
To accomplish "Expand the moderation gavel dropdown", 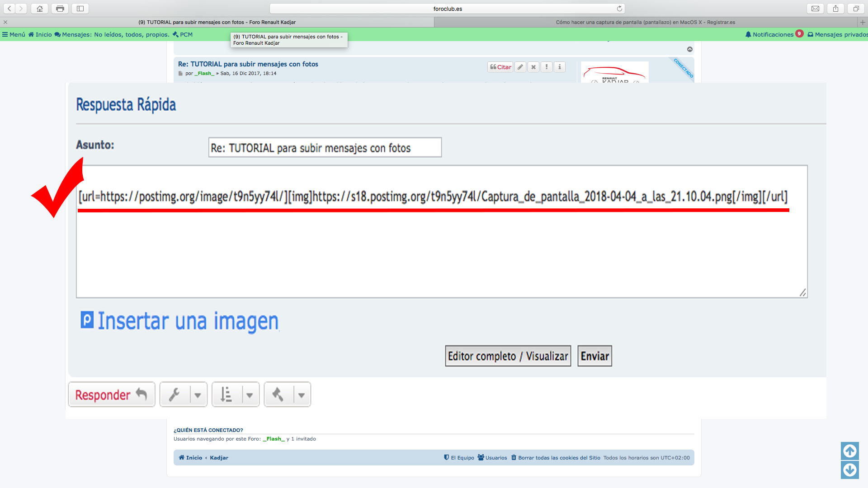I will 302,395.
